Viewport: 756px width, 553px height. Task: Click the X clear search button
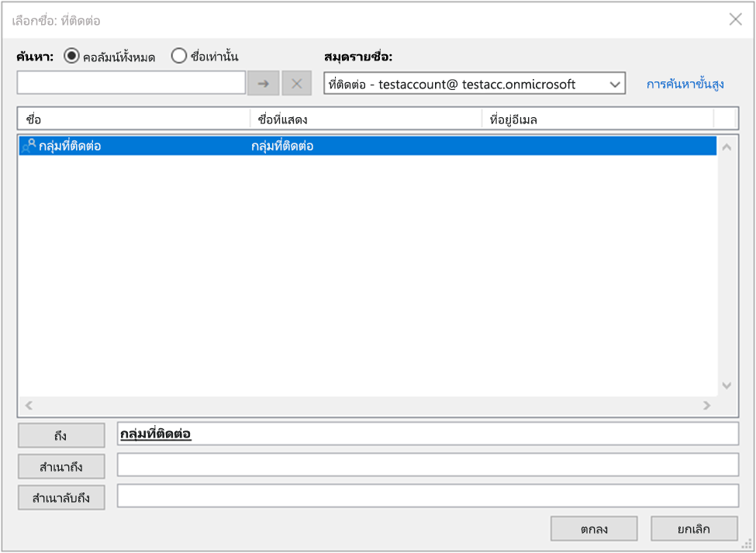(x=296, y=84)
